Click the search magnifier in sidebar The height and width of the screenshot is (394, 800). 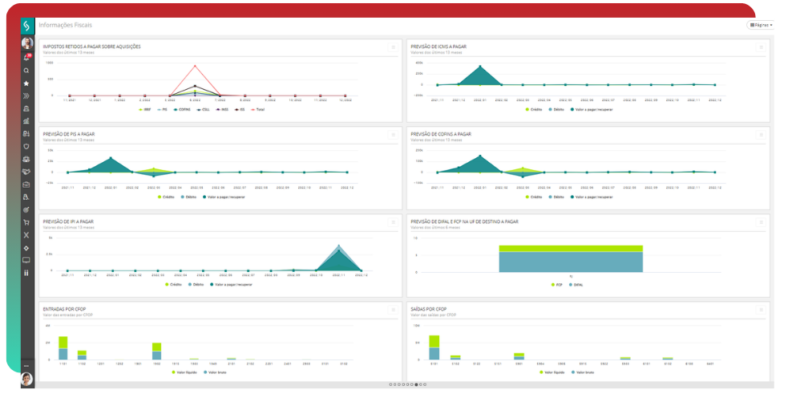(27, 70)
